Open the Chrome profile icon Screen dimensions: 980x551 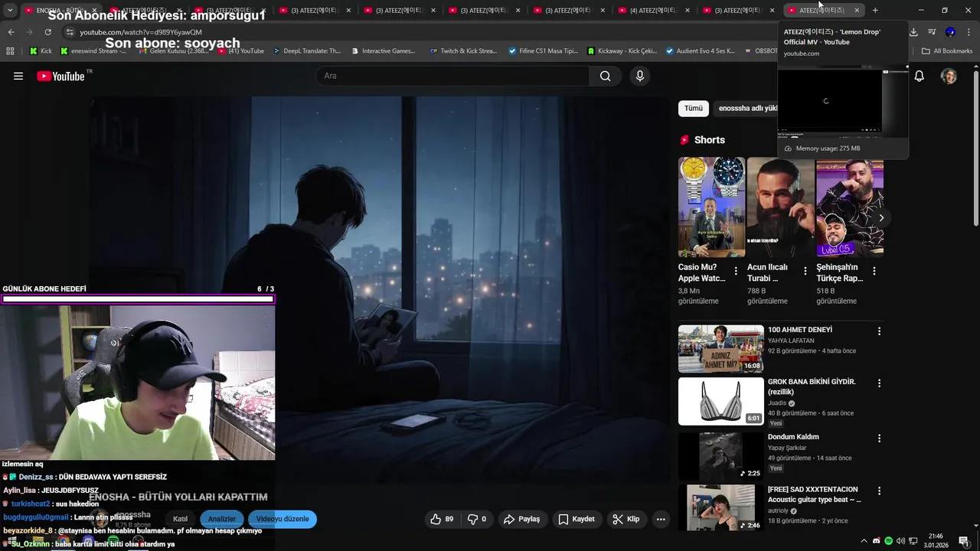pyautogui.click(x=950, y=32)
